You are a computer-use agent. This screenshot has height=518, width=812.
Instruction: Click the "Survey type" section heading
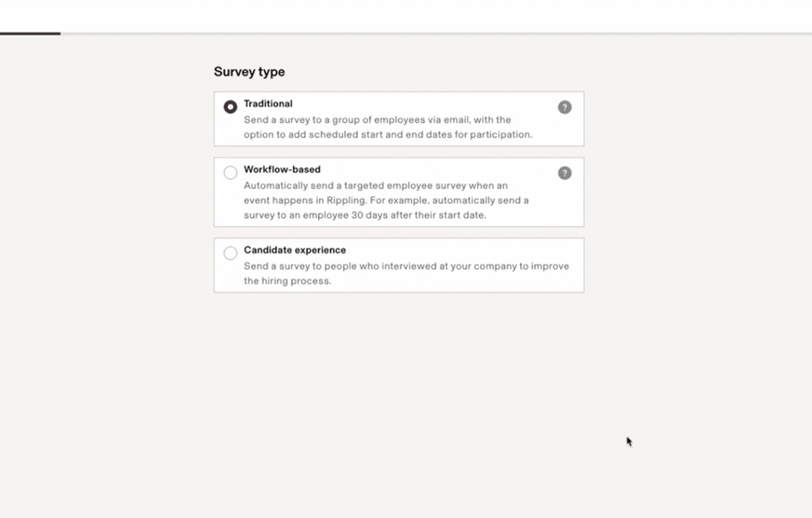click(249, 72)
